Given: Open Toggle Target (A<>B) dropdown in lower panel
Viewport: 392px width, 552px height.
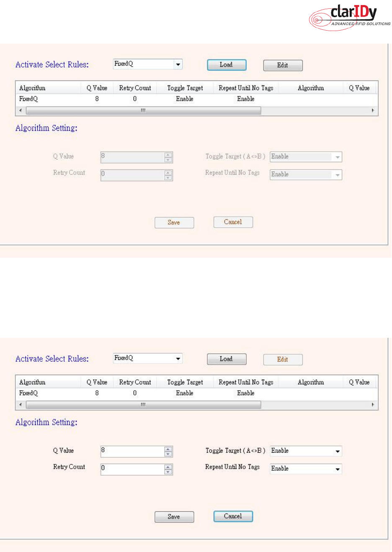Looking at the screenshot, I should [306, 451].
